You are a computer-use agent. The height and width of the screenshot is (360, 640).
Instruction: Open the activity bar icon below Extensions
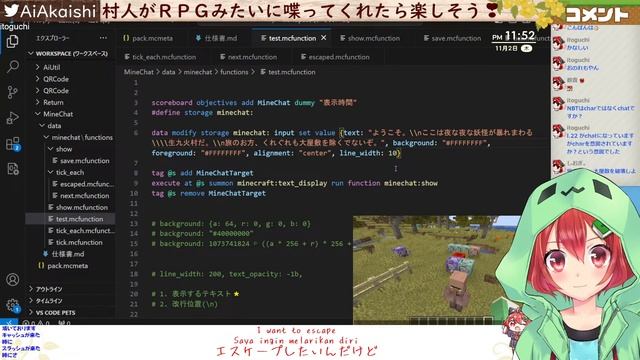[12, 169]
